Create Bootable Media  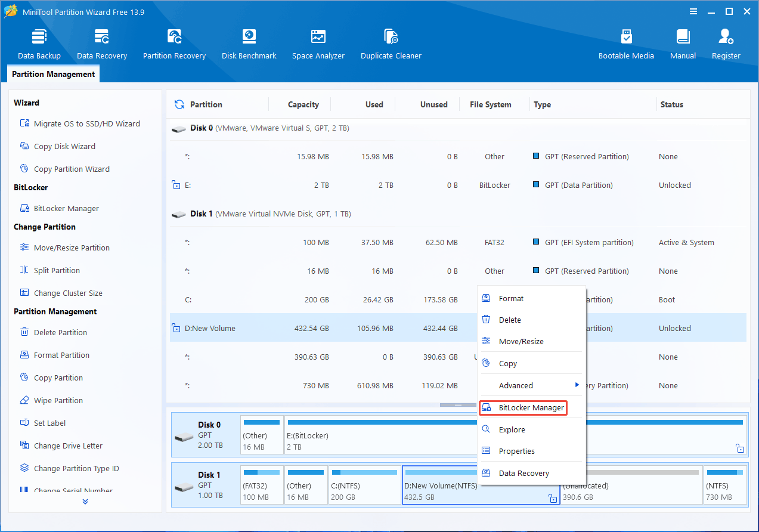pos(626,44)
